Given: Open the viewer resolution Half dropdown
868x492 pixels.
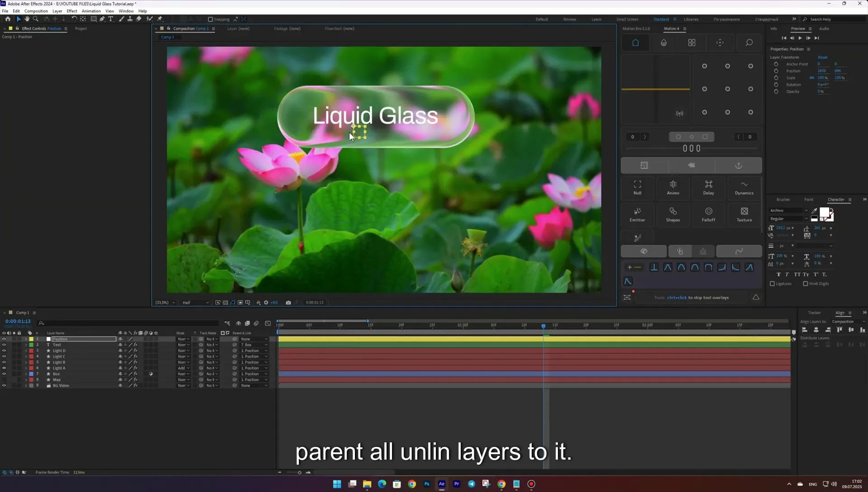Looking at the screenshot, I should point(196,303).
